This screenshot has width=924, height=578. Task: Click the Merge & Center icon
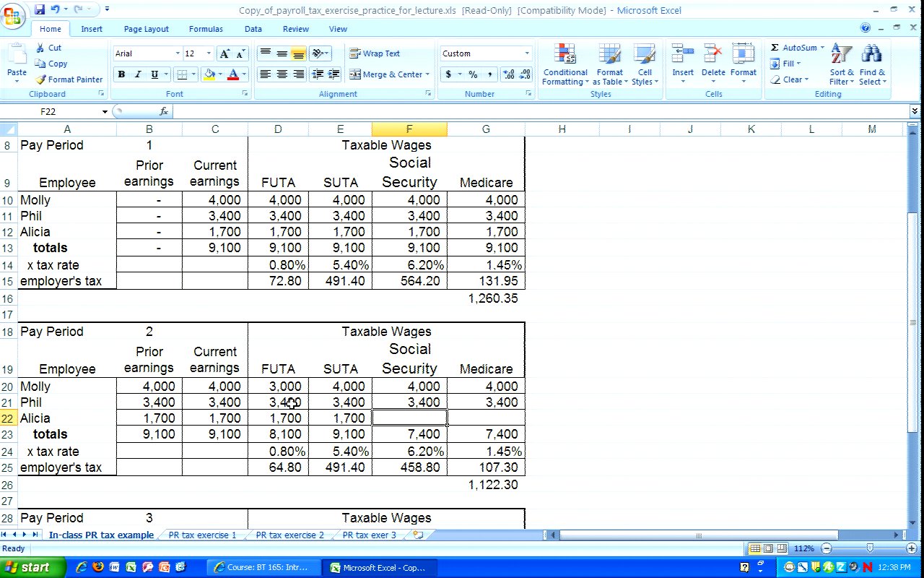[x=355, y=74]
